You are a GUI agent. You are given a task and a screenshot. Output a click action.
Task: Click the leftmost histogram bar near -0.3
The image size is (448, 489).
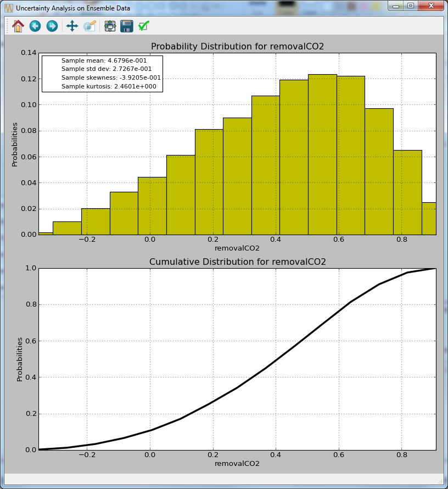pos(44,233)
